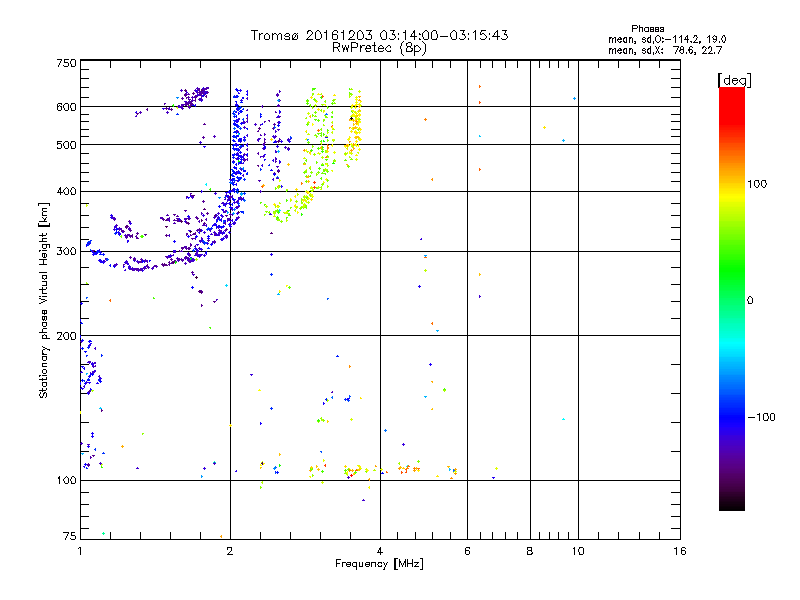Click the x-axis tick label '6'

[x=467, y=551]
